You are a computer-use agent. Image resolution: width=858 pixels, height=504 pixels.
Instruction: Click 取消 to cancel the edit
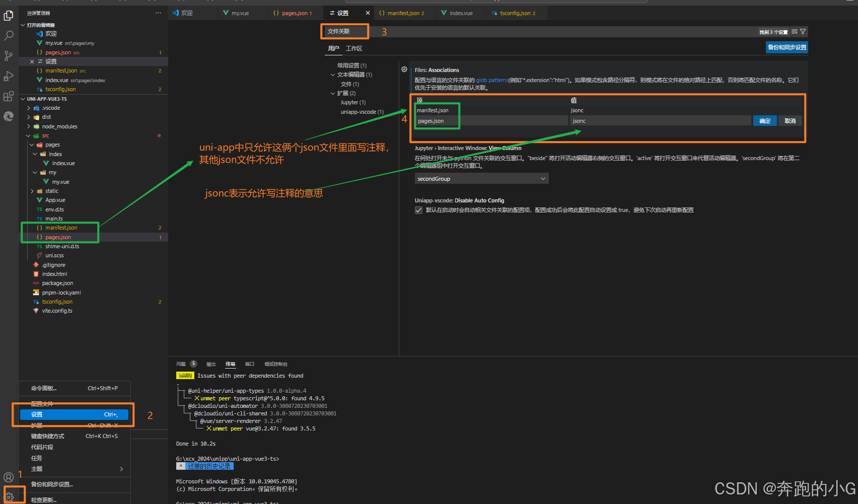[x=790, y=121]
